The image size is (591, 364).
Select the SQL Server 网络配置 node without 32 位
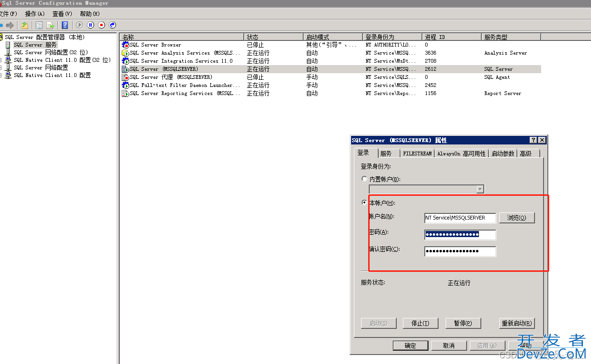[x=41, y=67]
